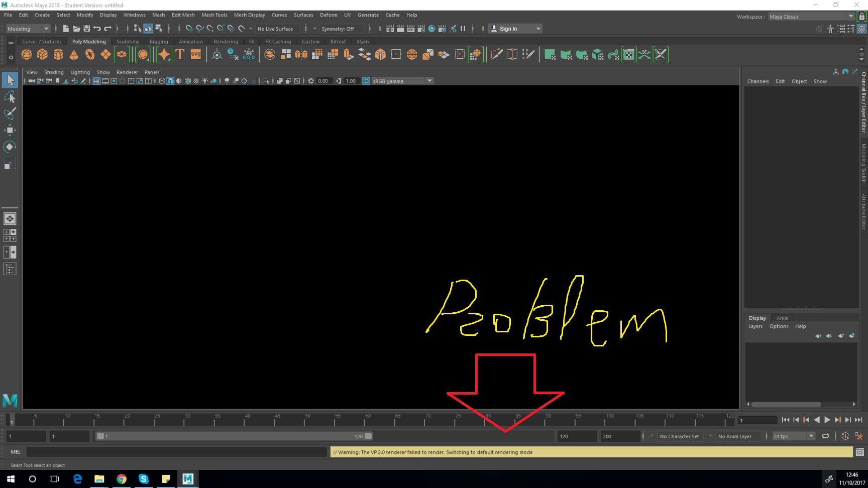Viewport: 868px width, 488px height.
Task: Create a polygon sphere from the shelf
Action: (x=27, y=54)
